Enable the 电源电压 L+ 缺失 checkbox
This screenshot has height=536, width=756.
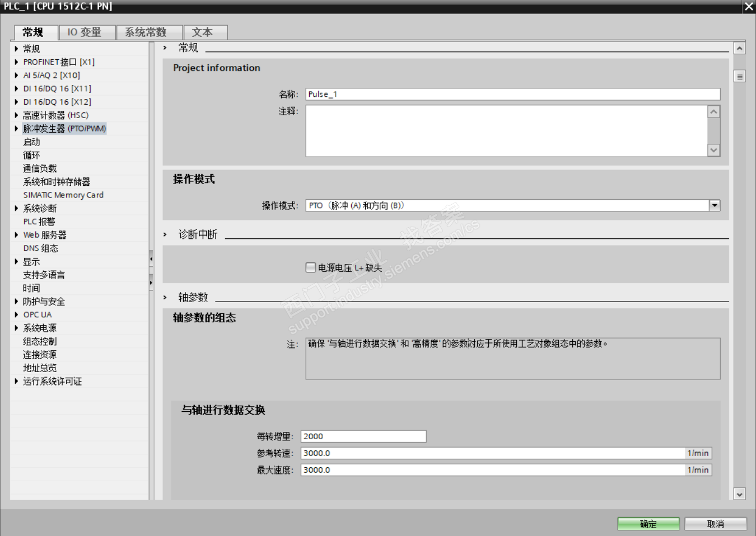311,267
